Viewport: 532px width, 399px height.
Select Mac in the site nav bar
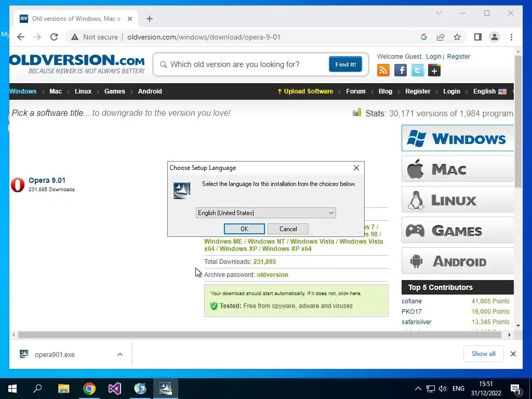coord(56,91)
